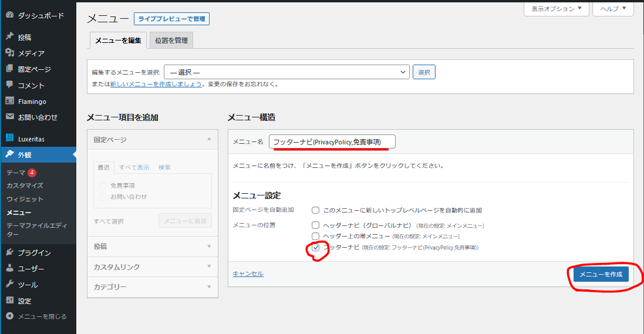Select the すべて表示 tab in 固定ページ
This screenshot has height=334, width=644.
coord(134,167)
